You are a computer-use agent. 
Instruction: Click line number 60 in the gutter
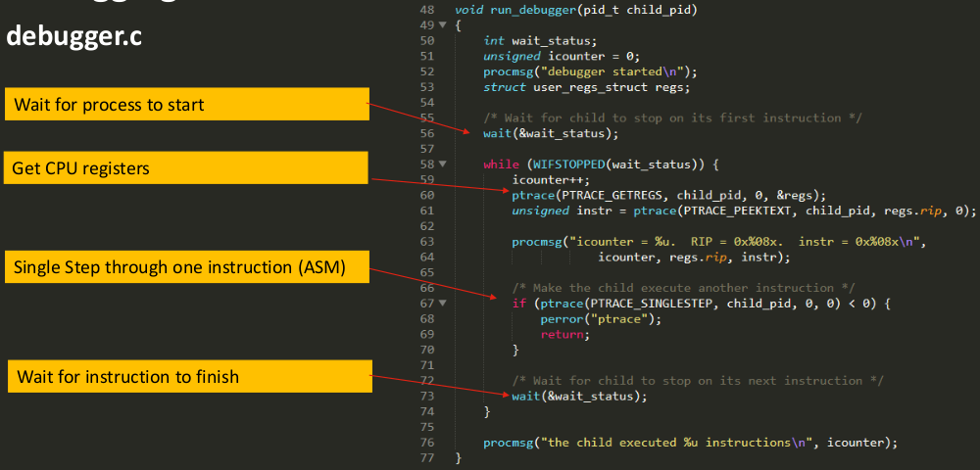pyautogui.click(x=426, y=195)
